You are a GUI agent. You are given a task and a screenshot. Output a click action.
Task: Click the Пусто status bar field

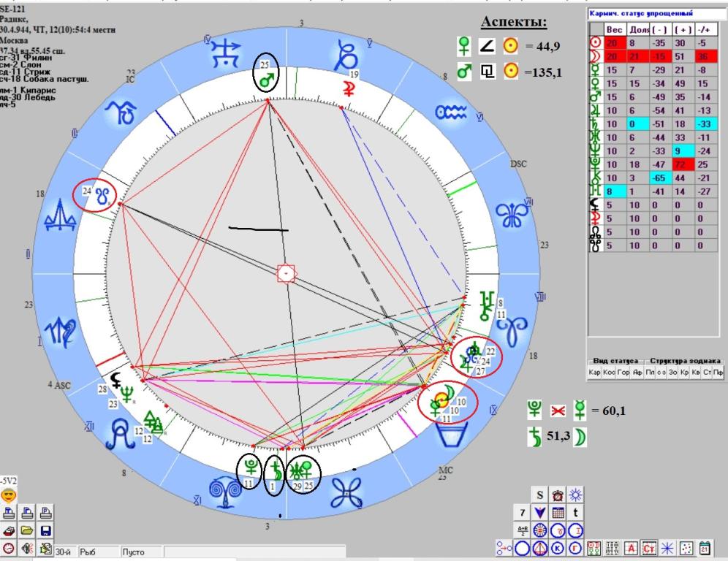coord(140,553)
